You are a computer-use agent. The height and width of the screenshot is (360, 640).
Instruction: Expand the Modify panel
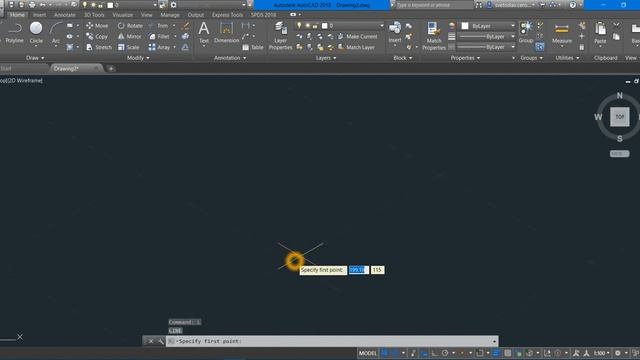[138, 58]
